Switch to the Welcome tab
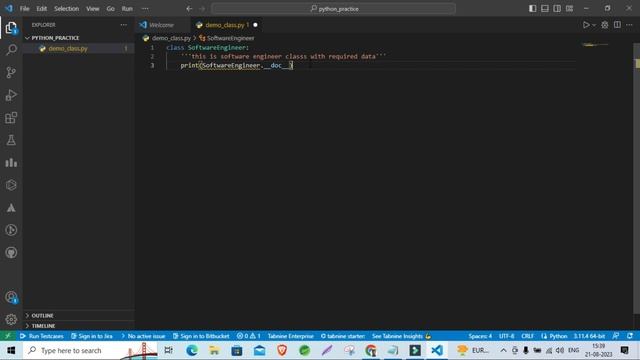Image resolution: width=640 pixels, height=360 pixels. pyautogui.click(x=162, y=25)
